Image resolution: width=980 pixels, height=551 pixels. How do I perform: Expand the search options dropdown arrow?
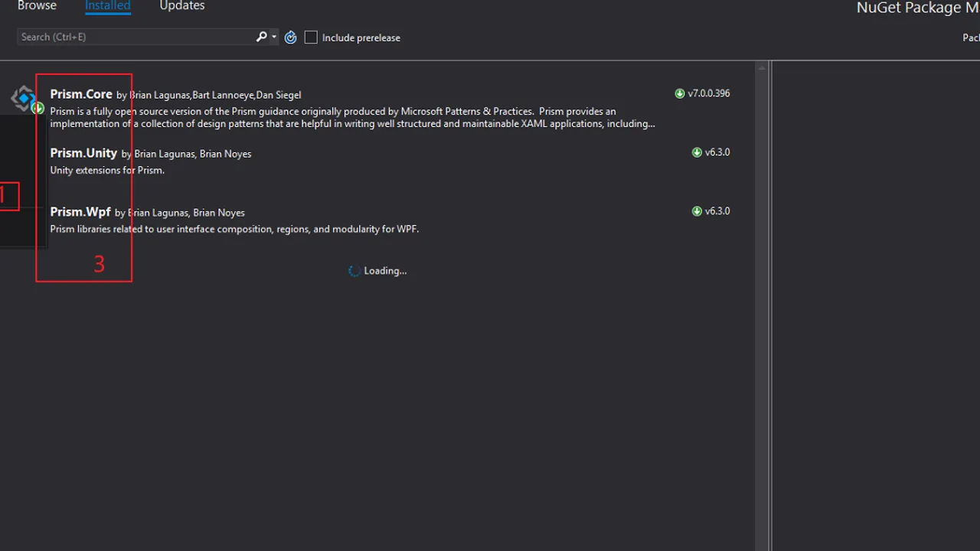(x=274, y=37)
